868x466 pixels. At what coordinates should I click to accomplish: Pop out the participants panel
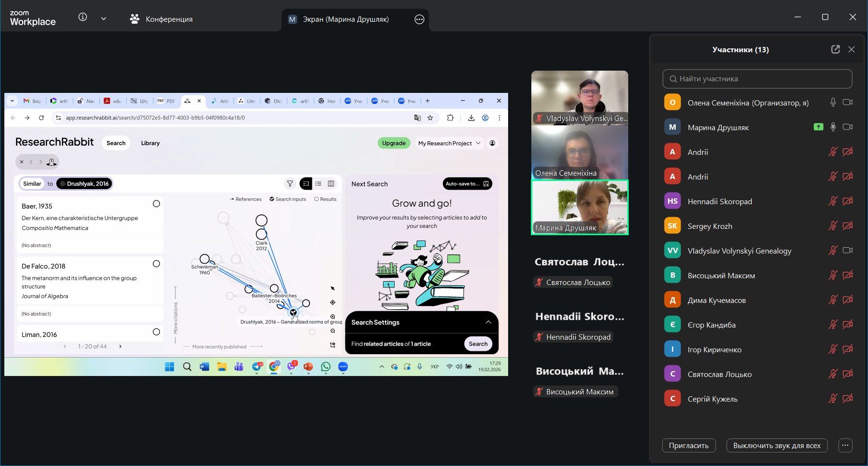[x=835, y=49]
